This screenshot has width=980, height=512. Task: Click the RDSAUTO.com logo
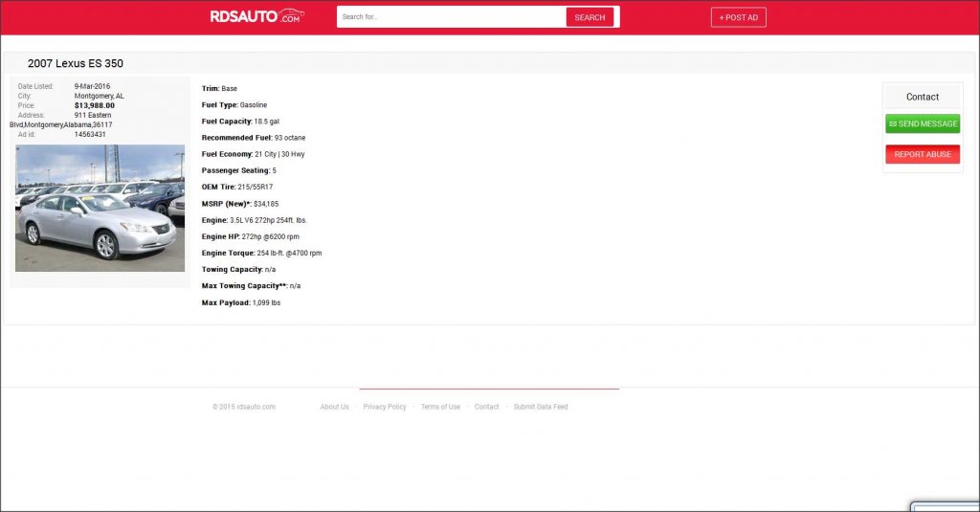click(256, 16)
